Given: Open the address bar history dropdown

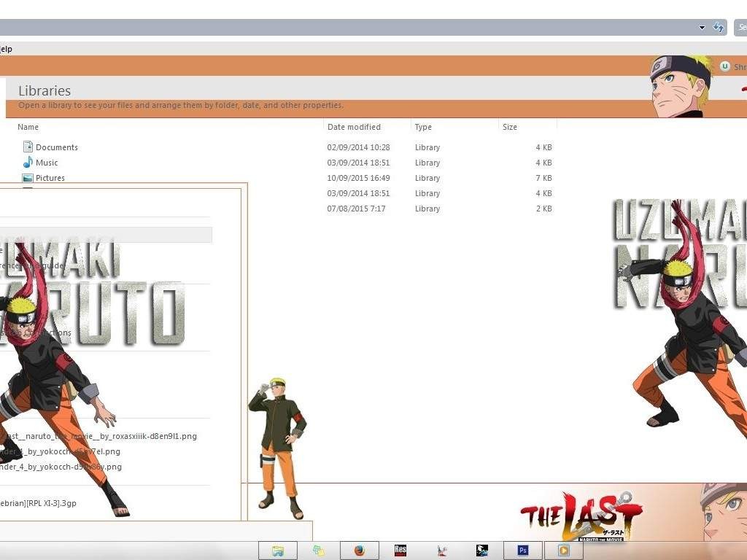Looking at the screenshot, I should 701,27.
